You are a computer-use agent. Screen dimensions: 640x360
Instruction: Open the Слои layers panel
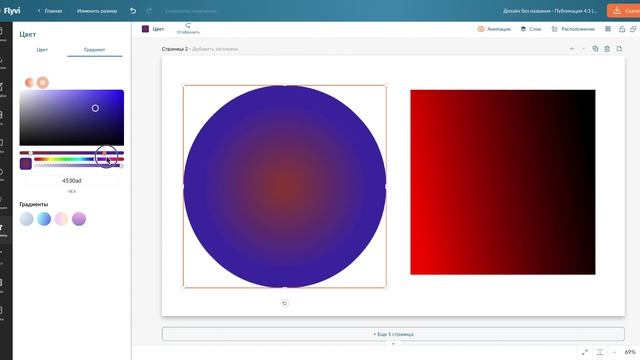point(531,29)
